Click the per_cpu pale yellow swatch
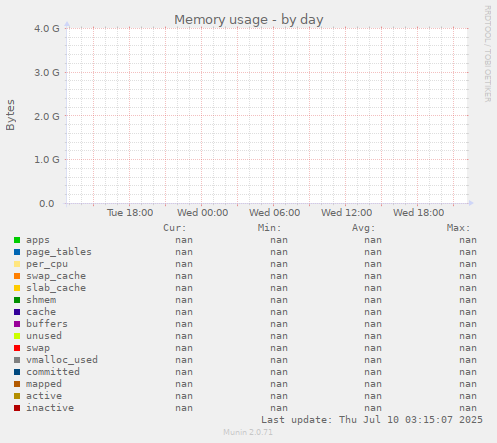497x443 pixels. 17,264
